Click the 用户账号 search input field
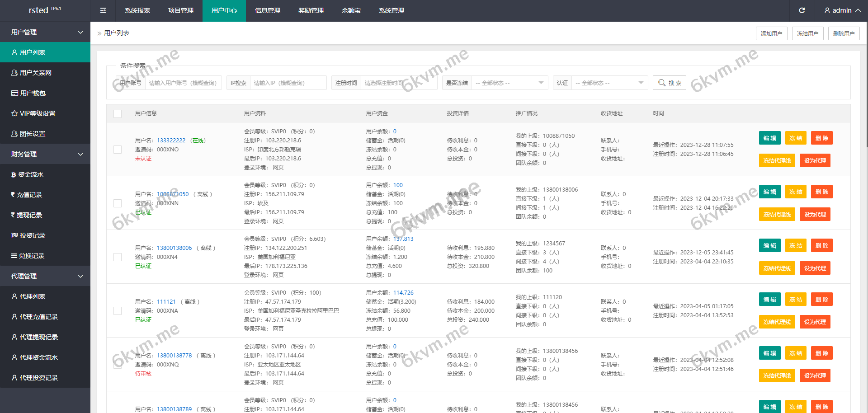 point(183,83)
